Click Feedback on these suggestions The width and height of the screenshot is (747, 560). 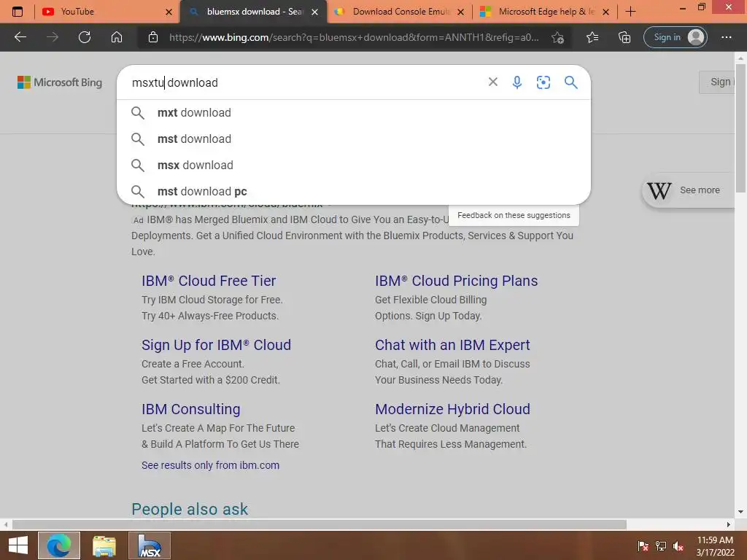pyautogui.click(x=514, y=215)
